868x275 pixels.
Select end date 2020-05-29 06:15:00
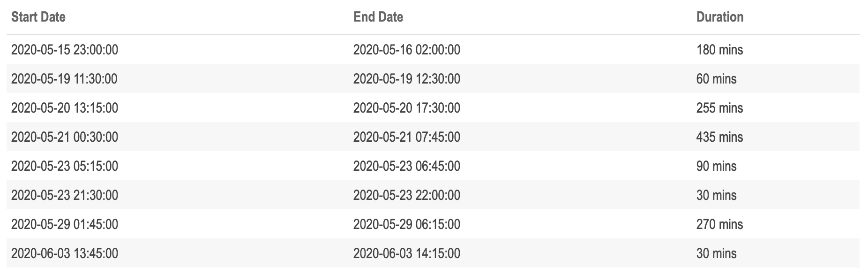[x=407, y=224]
